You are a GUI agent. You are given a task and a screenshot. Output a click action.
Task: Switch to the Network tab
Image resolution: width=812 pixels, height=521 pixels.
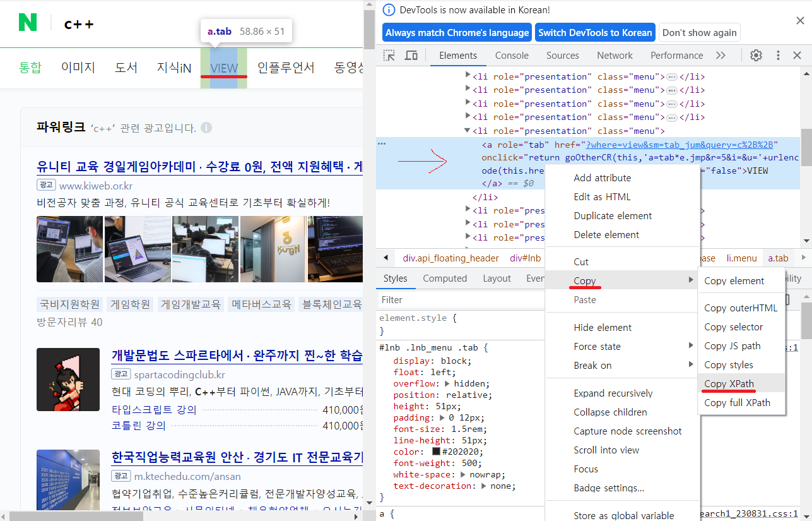coord(615,56)
